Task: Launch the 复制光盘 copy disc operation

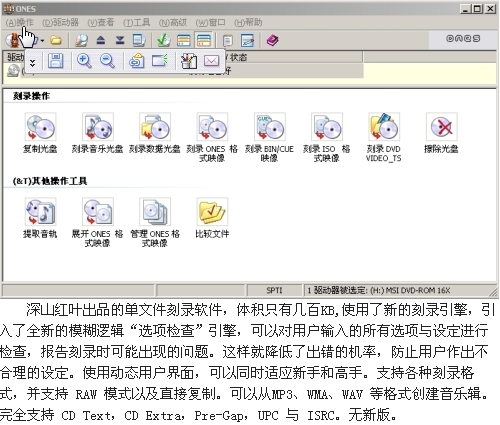Action: [x=40, y=133]
